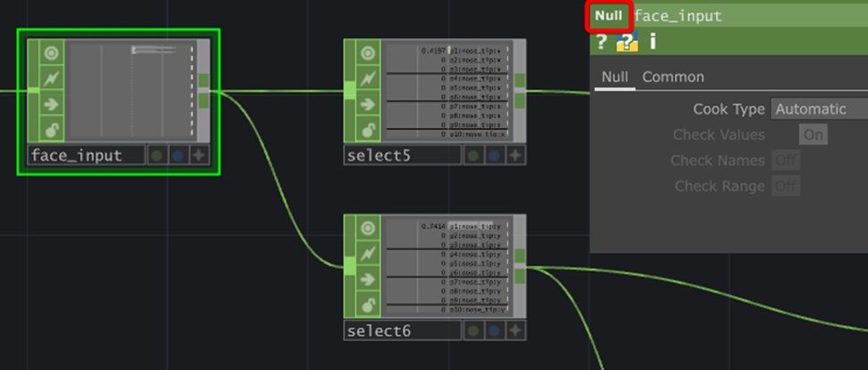The image size is (868, 370).
Task: Toggle the plus viewer flag on select5
Action: tap(515, 156)
